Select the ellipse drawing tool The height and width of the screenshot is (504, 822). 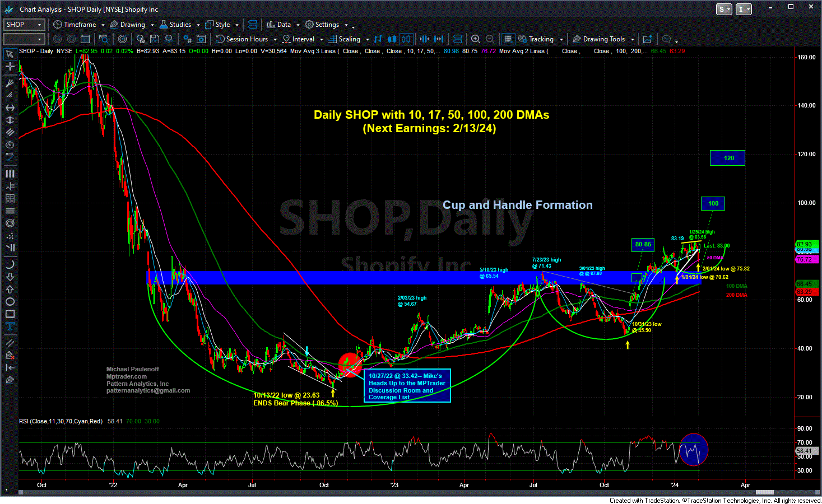point(10,301)
